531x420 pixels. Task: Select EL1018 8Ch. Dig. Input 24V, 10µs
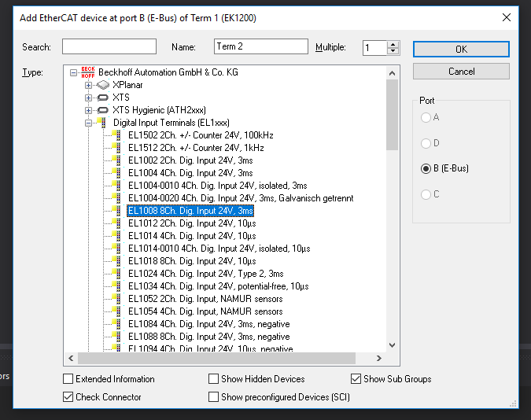point(192,261)
